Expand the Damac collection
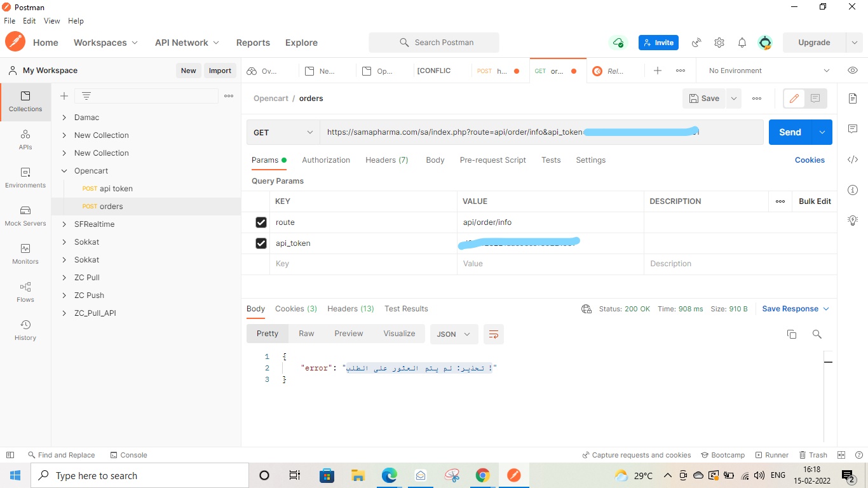 coord(64,118)
